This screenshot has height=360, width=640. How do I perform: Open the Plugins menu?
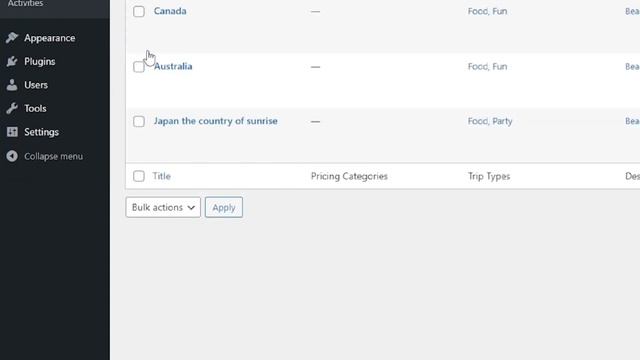(x=40, y=62)
